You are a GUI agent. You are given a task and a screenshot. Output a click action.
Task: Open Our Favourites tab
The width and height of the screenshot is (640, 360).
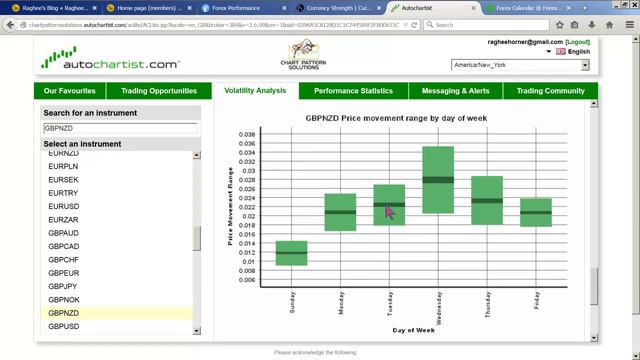click(70, 91)
